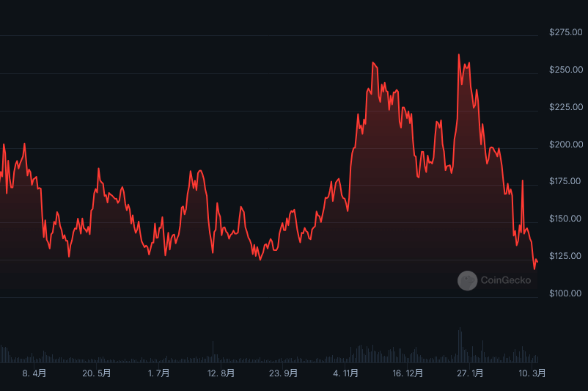The image size is (588, 391).
Task: Click the highest price peak on chart line
Action: (459, 55)
